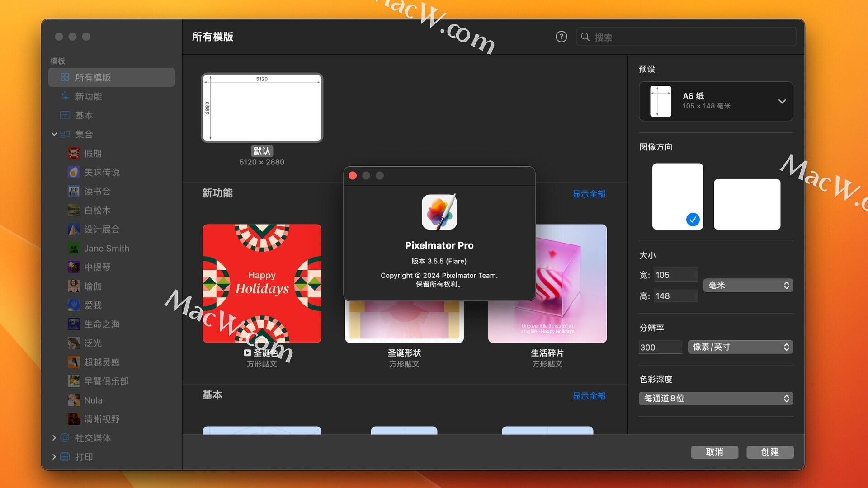Open the 像素/英寸 resolution unit dropdown
The image size is (868, 488).
point(740,347)
